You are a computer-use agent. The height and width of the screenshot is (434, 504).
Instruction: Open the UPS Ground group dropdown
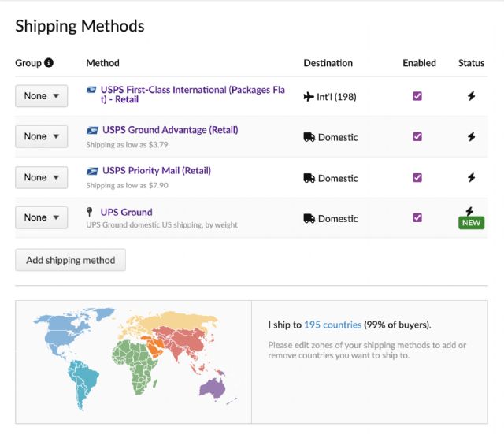tap(41, 217)
